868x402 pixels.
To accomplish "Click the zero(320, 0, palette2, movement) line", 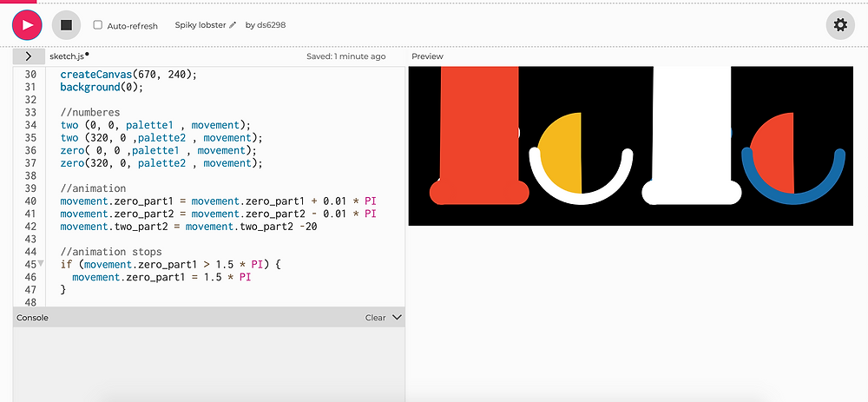I will pos(161,163).
